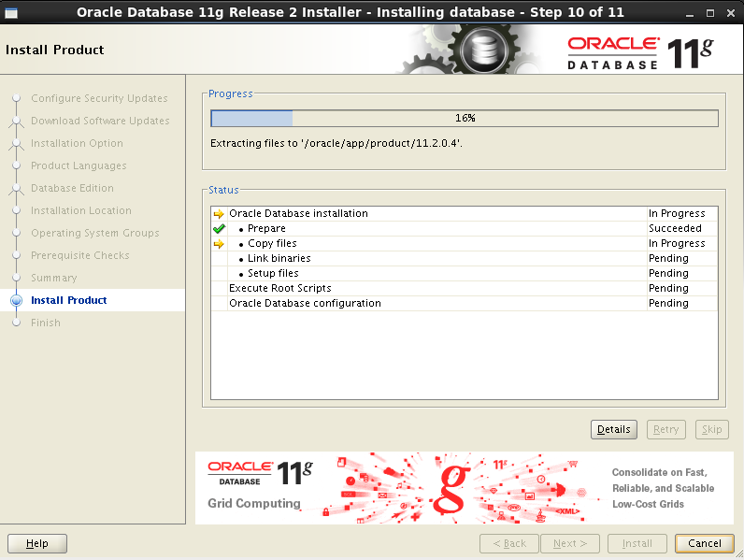Viewport: 744px width, 560px height.
Task: Click the in-progress arrow icon for Oracle Database installation
Action: point(219,213)
